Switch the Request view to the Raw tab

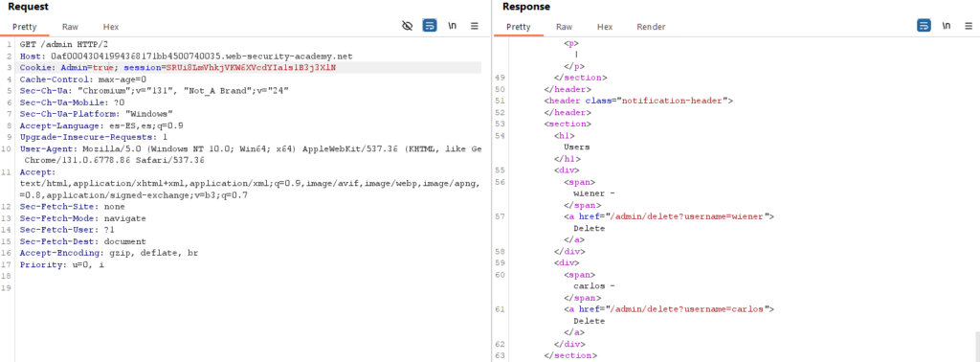70,27
